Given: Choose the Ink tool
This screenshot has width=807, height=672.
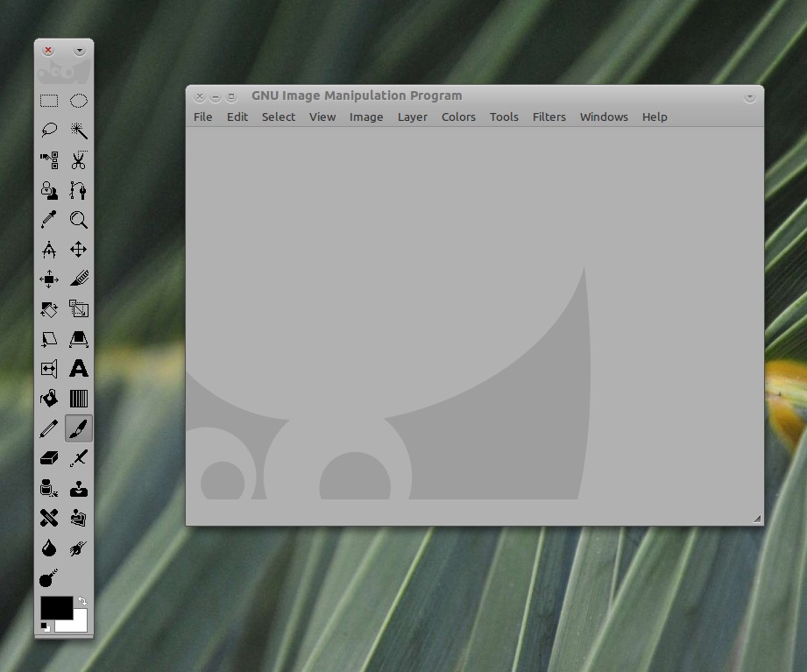Looking at the screenshot, I should pyautogui.click(x=49, y=488).
